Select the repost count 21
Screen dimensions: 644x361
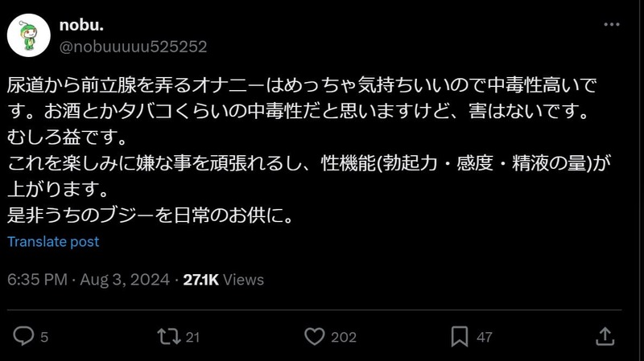192,337
